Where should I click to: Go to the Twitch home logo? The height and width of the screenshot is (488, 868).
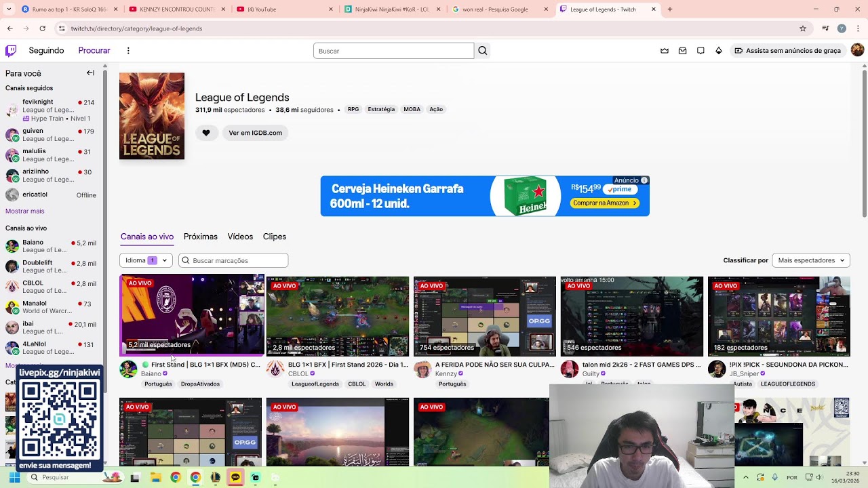click(x=11, y=51)
